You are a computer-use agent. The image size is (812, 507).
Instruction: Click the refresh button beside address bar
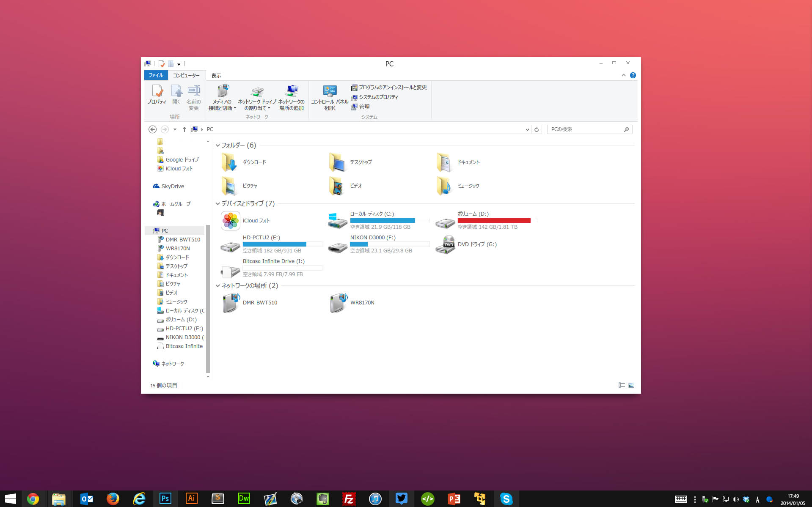tap(537, 129)
